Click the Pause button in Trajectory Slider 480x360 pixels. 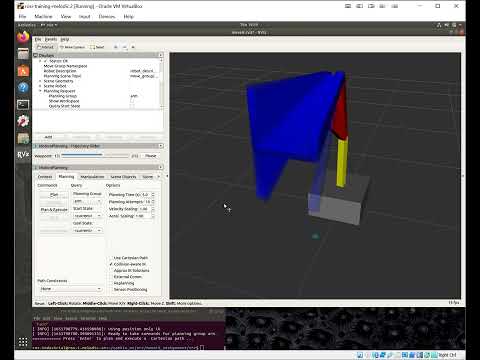150,156
